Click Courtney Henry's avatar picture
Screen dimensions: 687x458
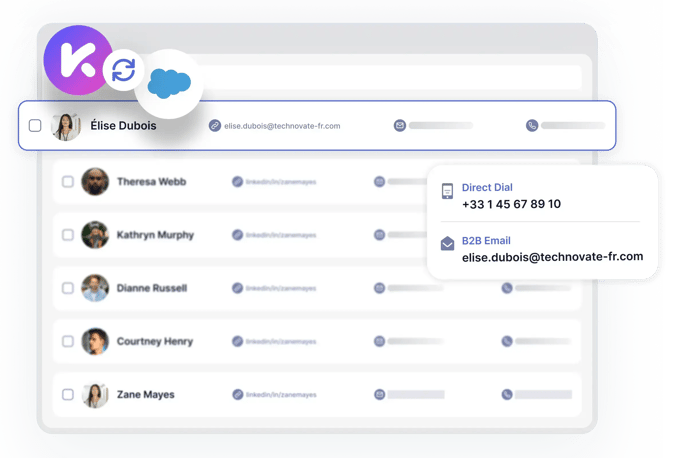[x=95, y=341]
